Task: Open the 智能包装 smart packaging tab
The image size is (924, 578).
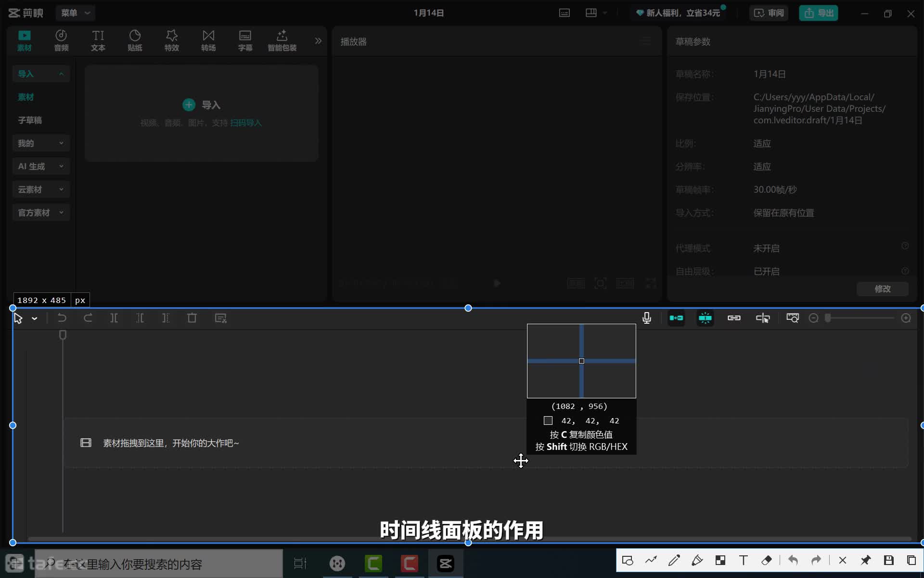Action: pos(282,41)
